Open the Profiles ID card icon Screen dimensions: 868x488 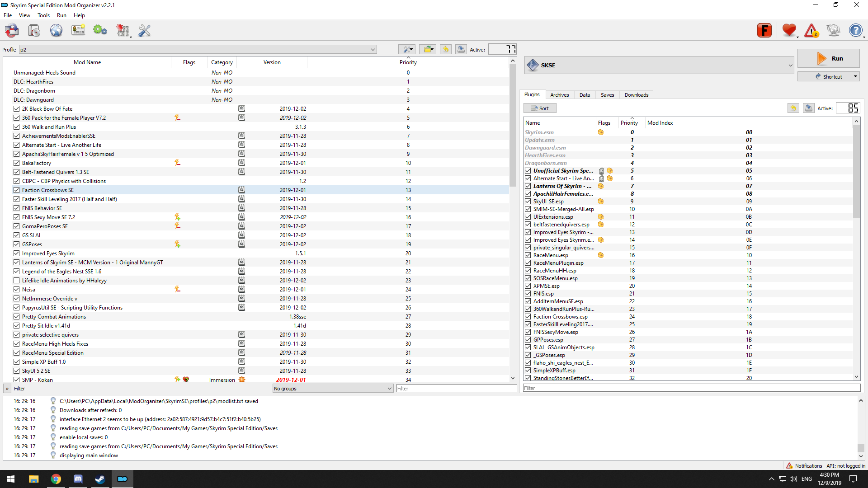[78, 31]
